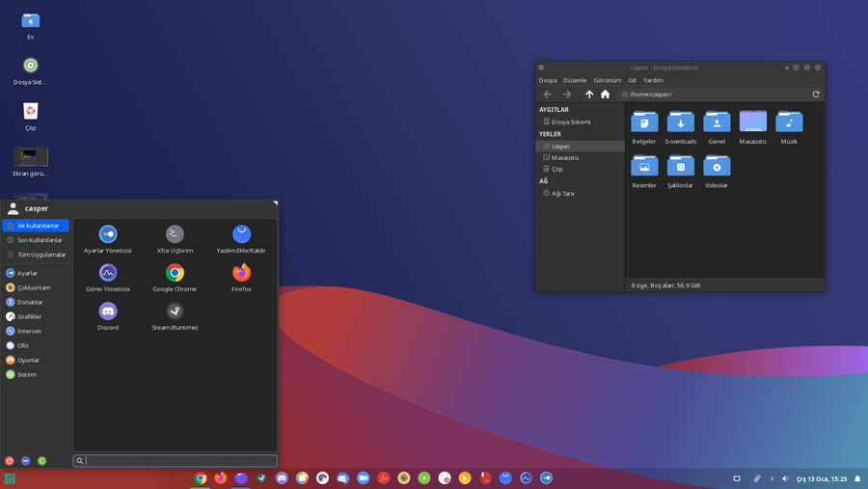Open the Dosya menu in file manager

click(548, 80)
